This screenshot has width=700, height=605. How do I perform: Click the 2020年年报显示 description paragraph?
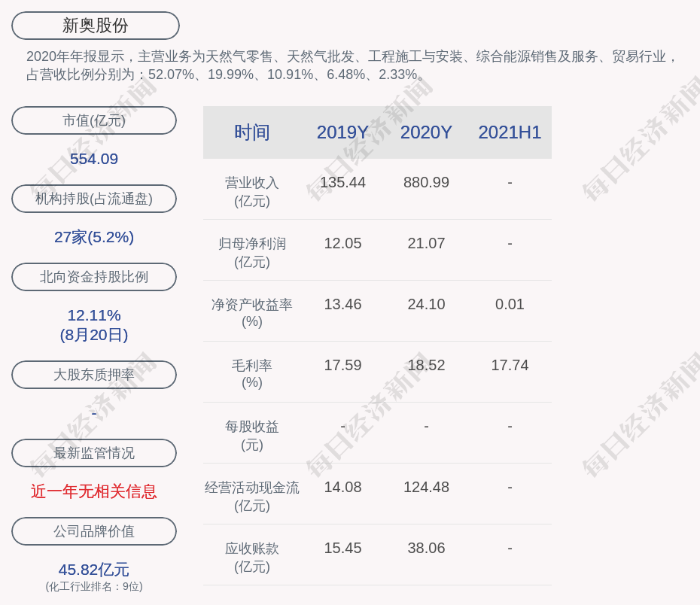click(x=352, y=65)
